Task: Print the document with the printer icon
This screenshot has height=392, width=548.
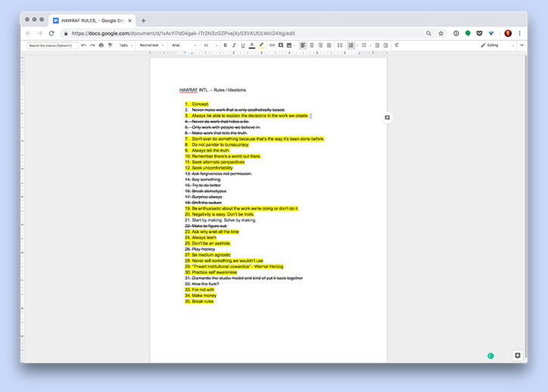Action: [101, 45]
